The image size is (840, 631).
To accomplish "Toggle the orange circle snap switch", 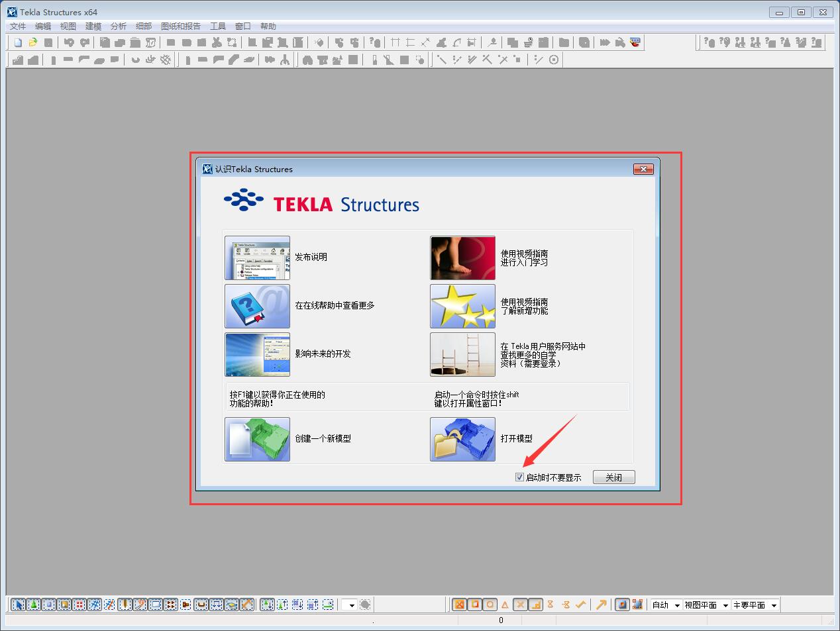I will (490, 605).
